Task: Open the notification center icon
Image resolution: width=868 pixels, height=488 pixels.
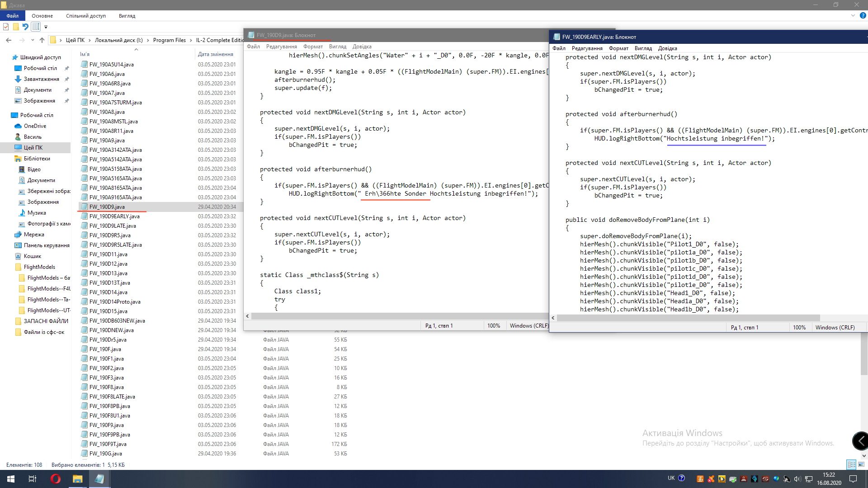Action: tap(853, 479)
